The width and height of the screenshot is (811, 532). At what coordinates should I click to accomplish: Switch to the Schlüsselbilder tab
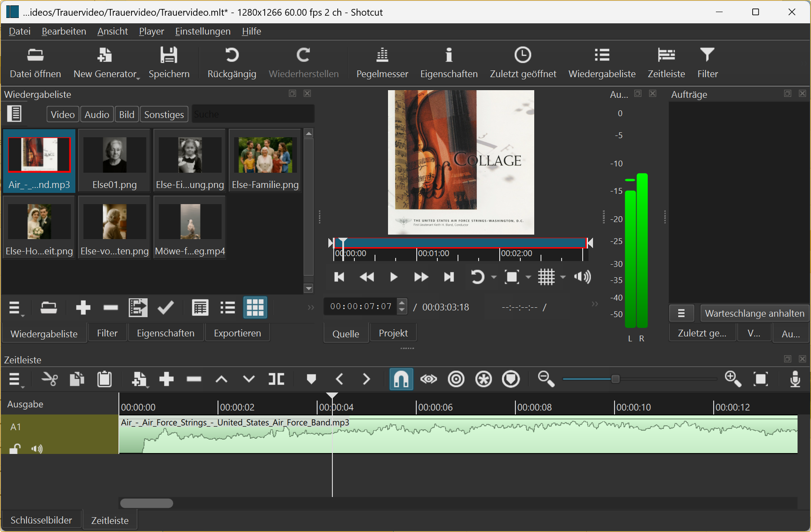41,520
